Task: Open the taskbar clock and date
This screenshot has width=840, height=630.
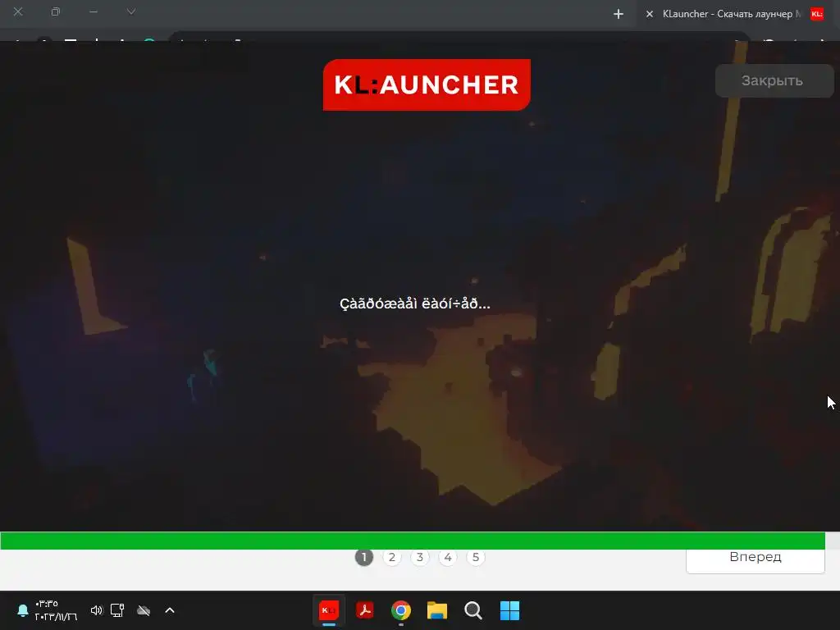Action: coord(57,610)
